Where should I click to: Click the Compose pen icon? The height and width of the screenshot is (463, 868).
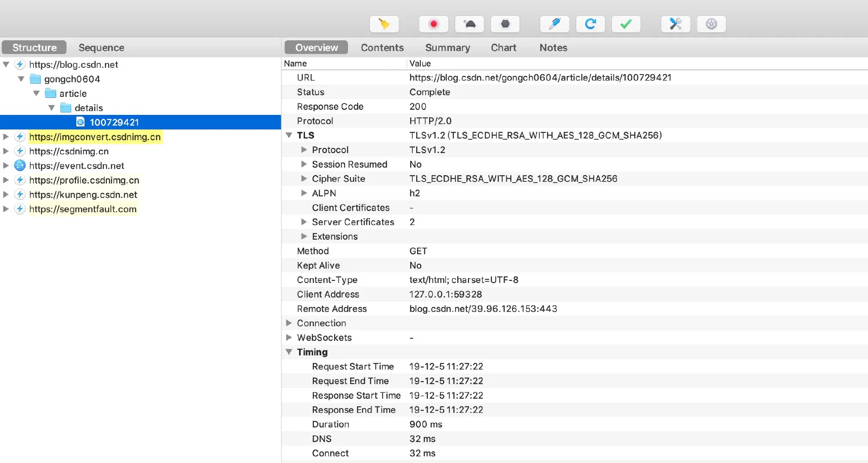(x=555, y=24)
